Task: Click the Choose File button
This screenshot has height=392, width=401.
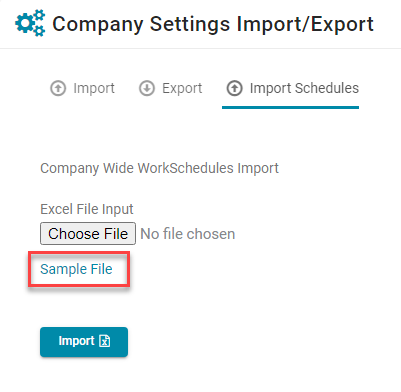Action: coord(88,234)
